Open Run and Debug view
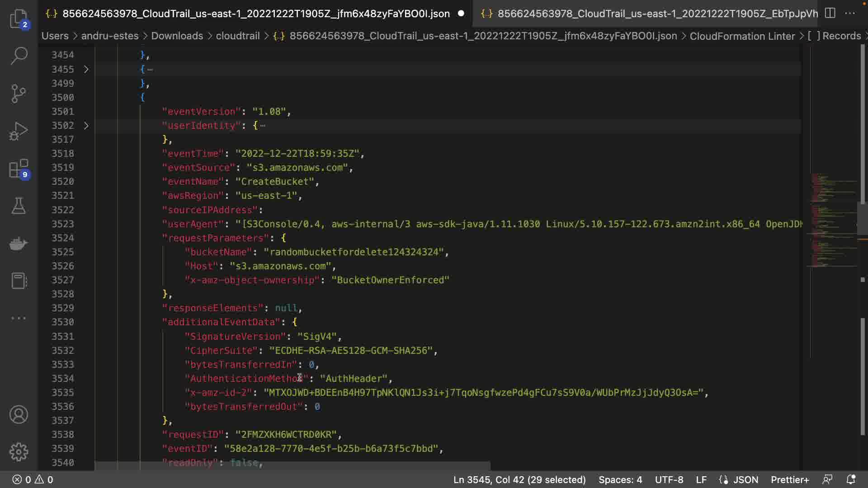 click(x=19, y=131)
